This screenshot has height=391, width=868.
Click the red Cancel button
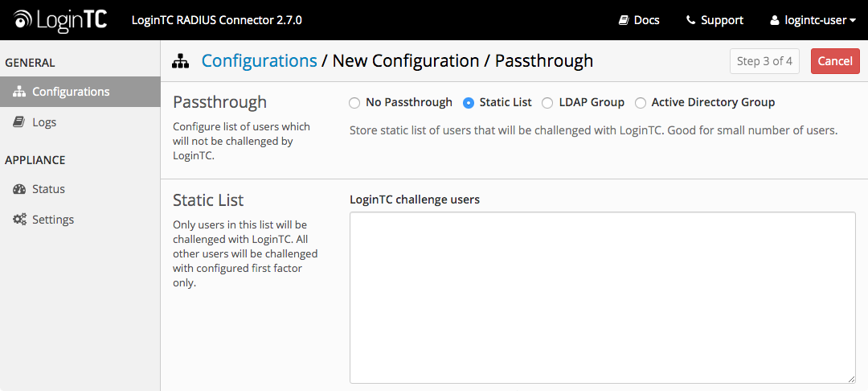835,61
